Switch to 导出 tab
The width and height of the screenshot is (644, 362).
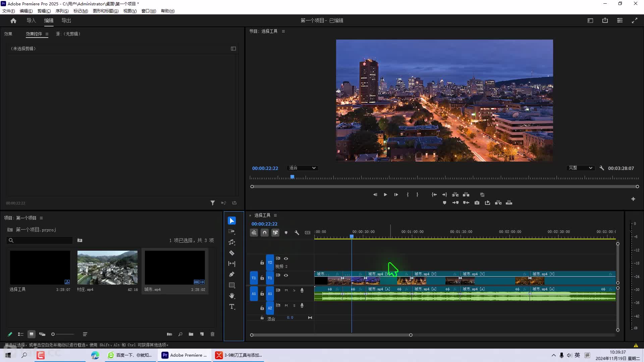point(66,20)
